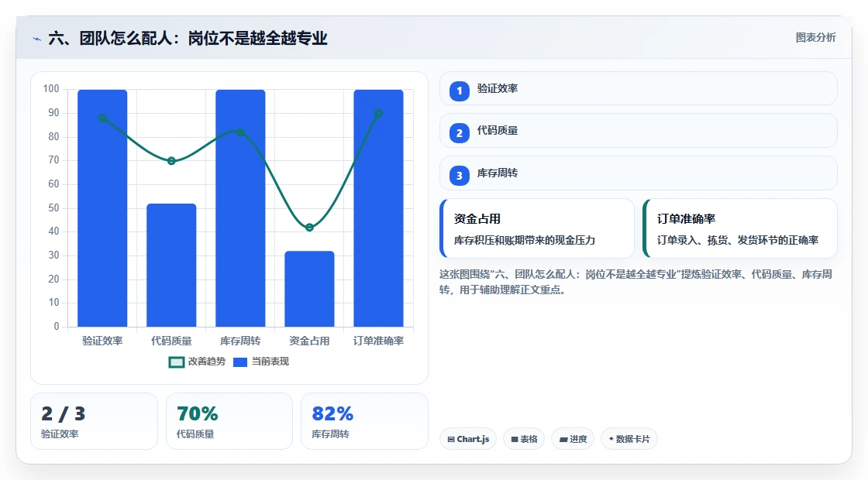The image size is (868, 480).
Task: Click the 2 / 3 验证效率 stat card
Action: click(94, 421)
